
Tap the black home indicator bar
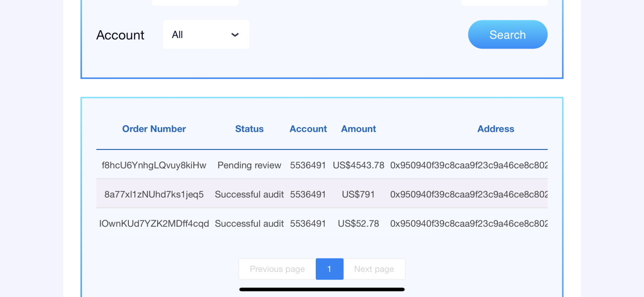[322, 290]
